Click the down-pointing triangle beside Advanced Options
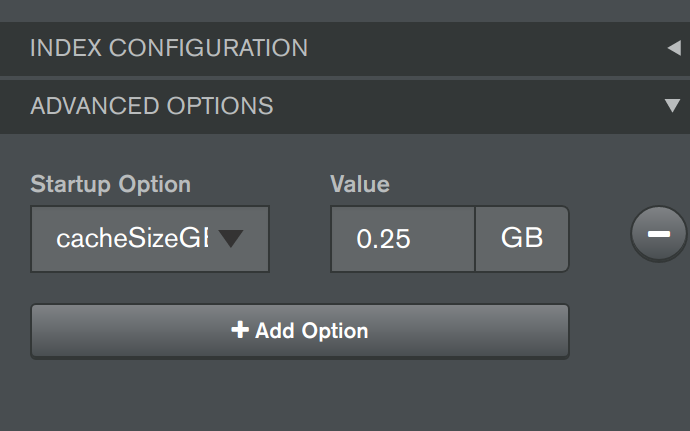This screenshot has height=431, width=690. [x=672, y=106]
